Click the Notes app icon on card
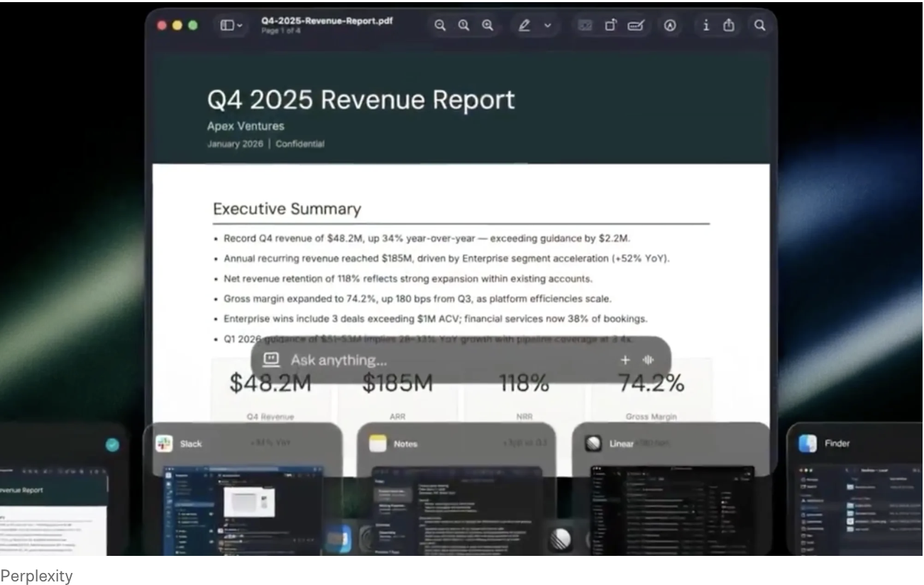924x585 pixels. [x=378, y=444]
